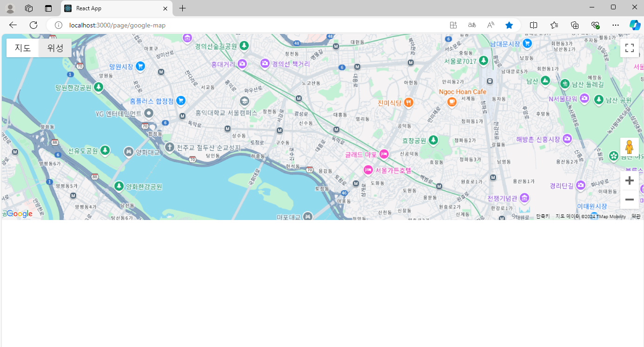Click the browser back arrow
Viewport: 644px width, 347px height.
click(x=13, y=25)
